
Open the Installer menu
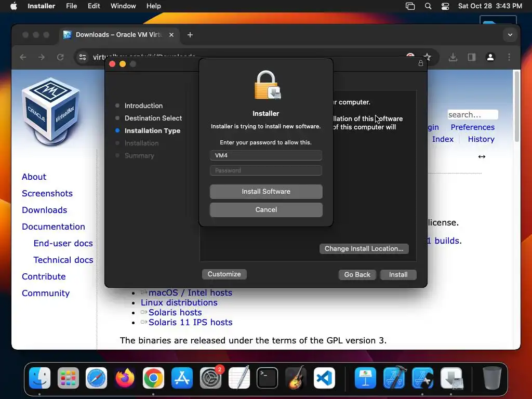[42, 6]
